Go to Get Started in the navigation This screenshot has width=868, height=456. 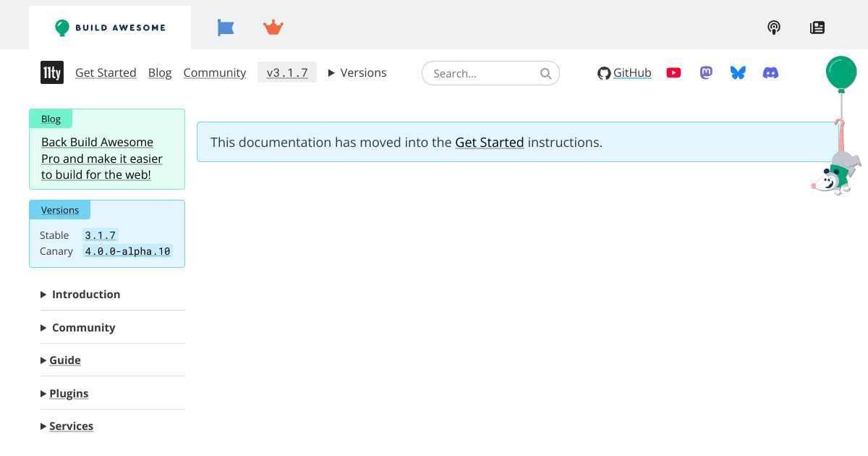click(x=106, y=72)
